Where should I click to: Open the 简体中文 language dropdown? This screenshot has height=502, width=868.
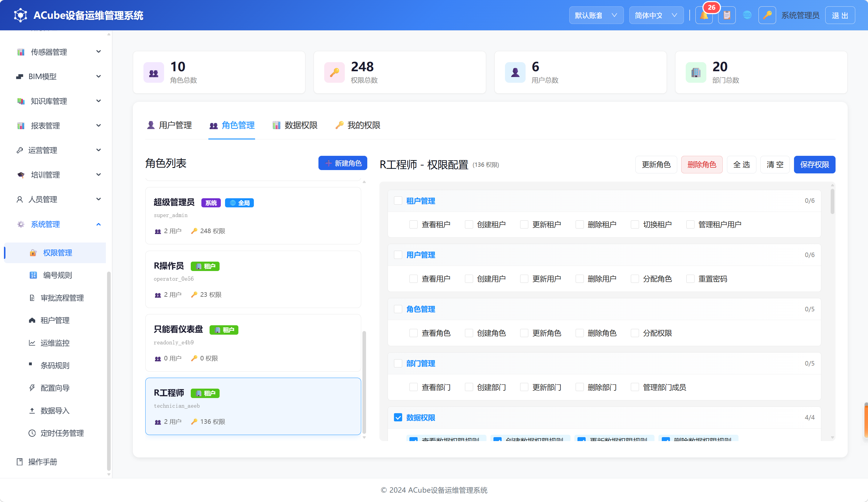(x=656, y=15)
